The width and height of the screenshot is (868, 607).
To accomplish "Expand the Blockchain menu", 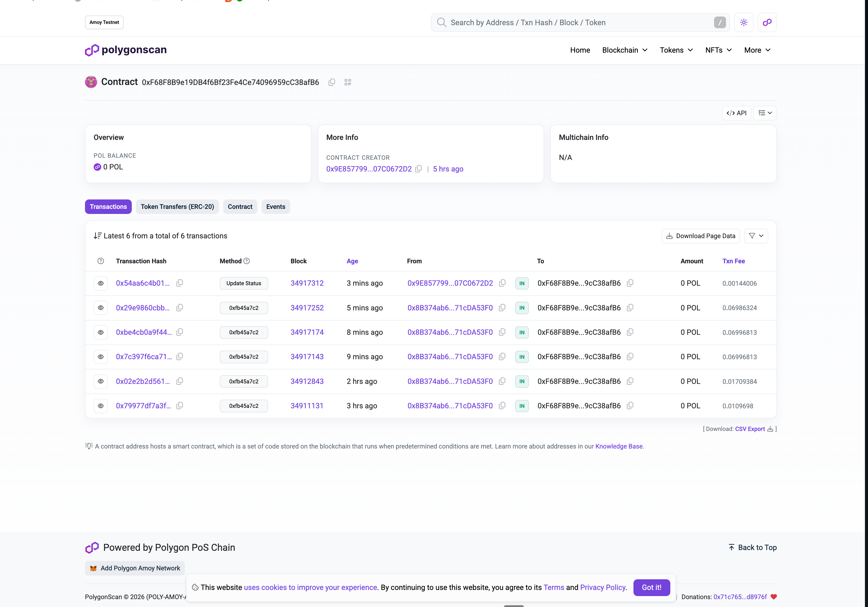I will point(625,50).
